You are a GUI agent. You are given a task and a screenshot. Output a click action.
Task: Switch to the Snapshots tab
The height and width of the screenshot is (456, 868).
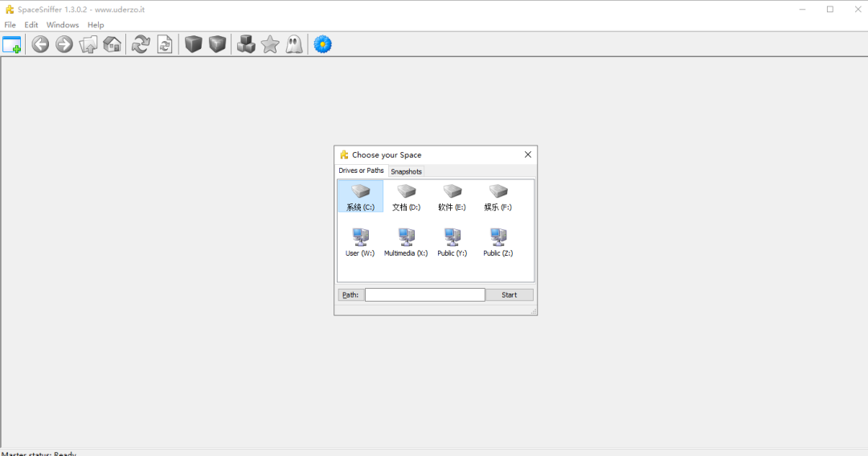[x=407, y=172]
